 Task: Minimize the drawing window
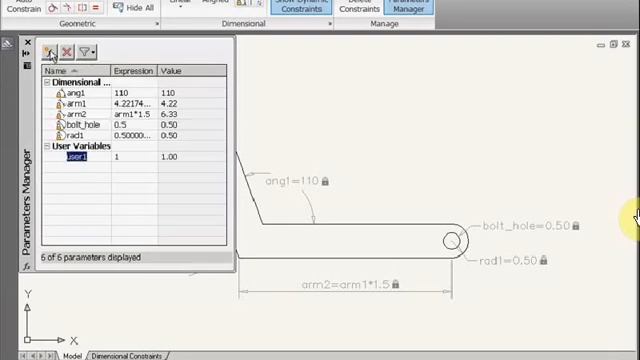(601, 44)
